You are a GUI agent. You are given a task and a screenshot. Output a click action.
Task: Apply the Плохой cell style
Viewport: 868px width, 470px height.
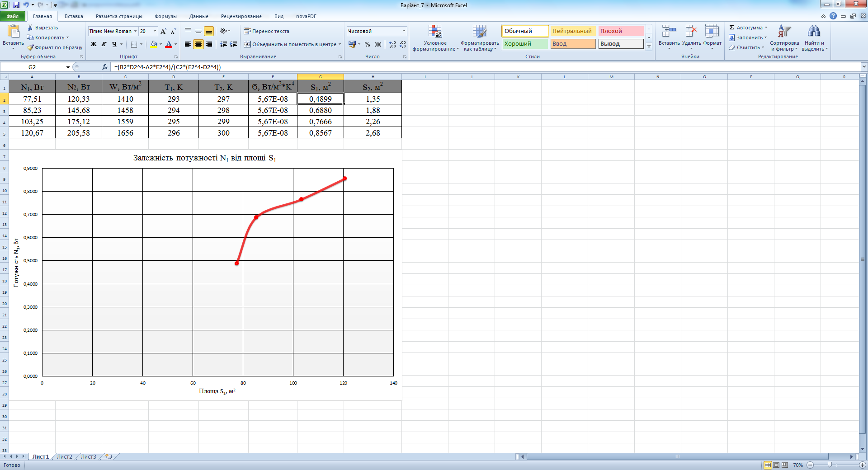point(620,31)
